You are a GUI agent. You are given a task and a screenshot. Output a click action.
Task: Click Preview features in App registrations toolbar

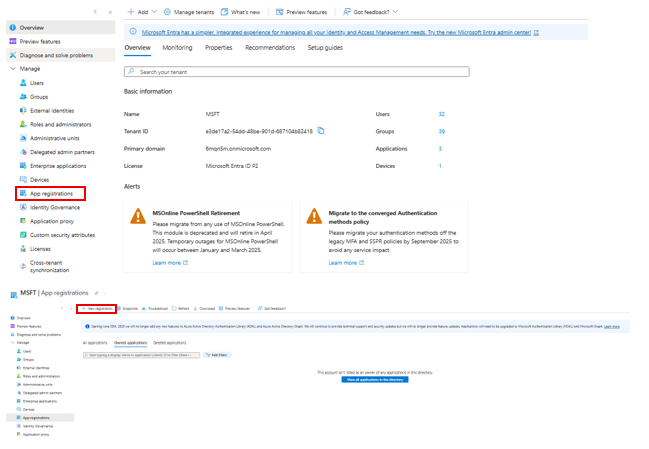(234, 309)
